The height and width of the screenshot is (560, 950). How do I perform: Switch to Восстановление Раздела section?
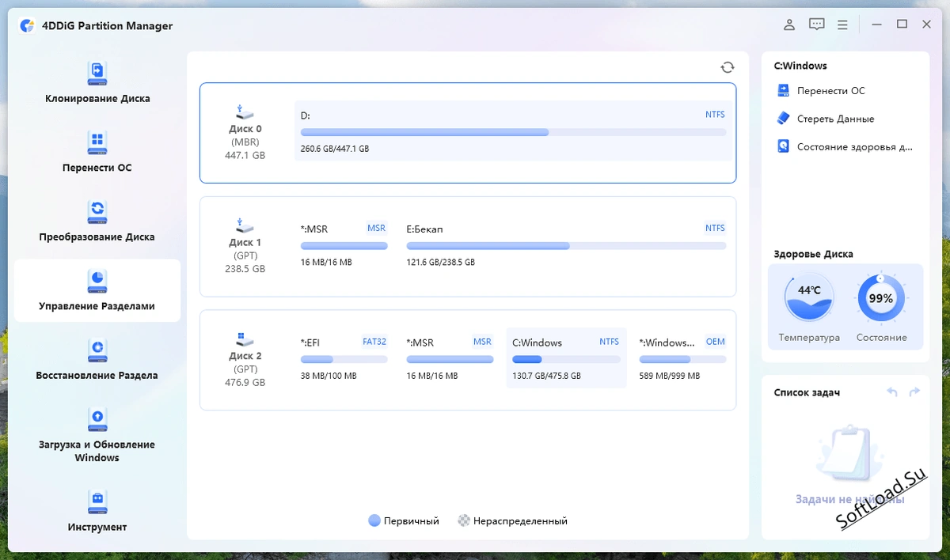pyautogui.click(x=97, y=376)
